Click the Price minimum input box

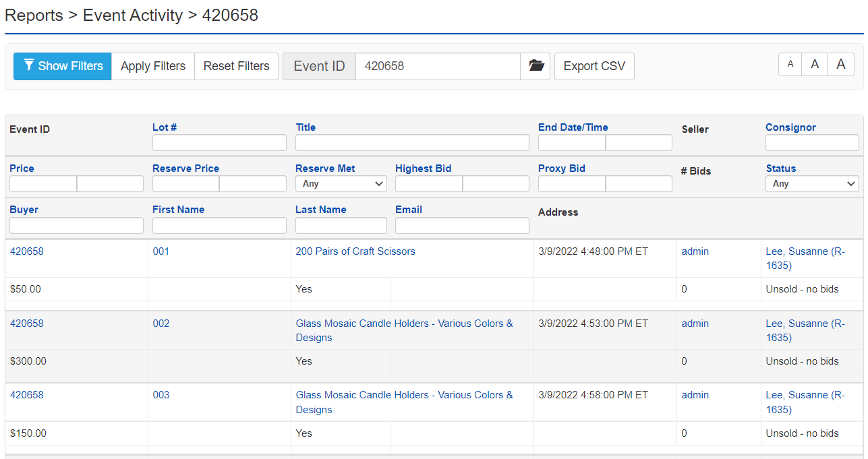coord(43,183)
